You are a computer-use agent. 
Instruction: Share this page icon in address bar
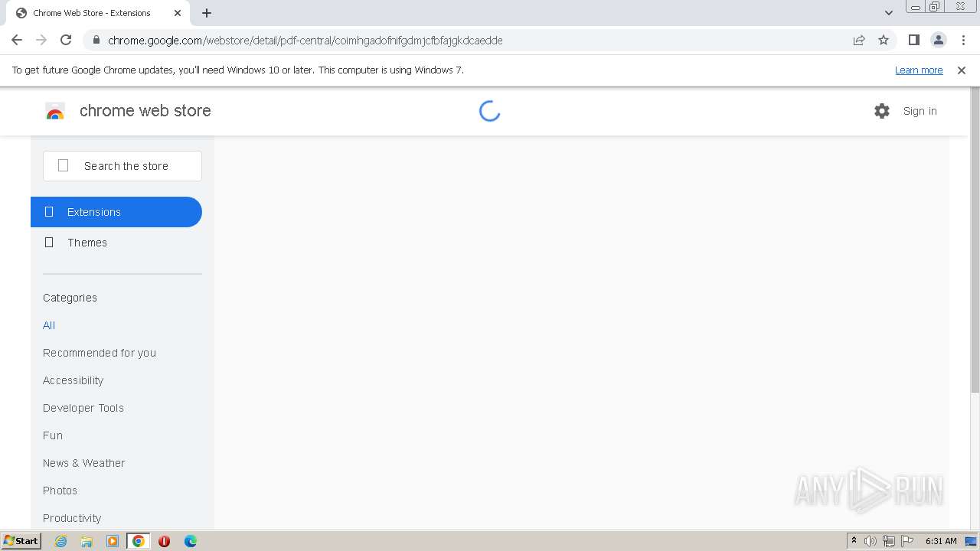(x=859, y=40)
